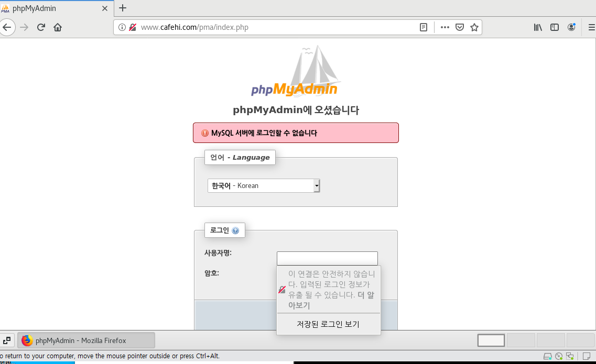
Task: Go back to the previous page
Action: click(x=7, y=27)
